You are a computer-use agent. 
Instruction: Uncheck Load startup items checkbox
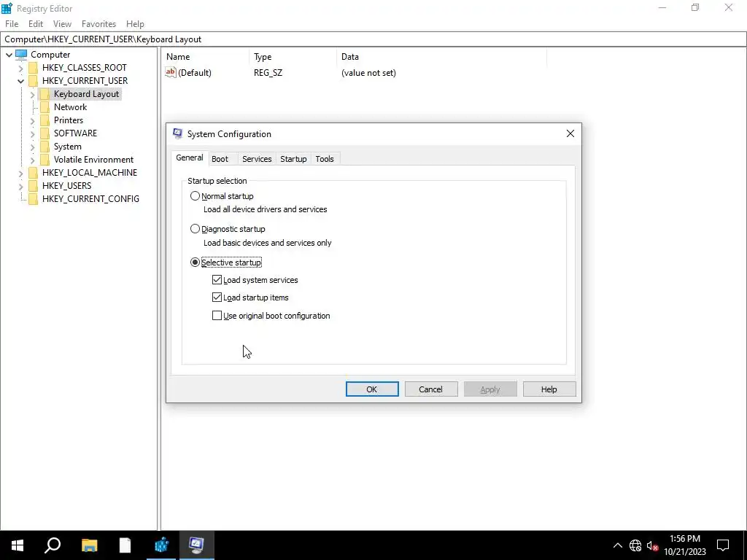pos(217,297)
